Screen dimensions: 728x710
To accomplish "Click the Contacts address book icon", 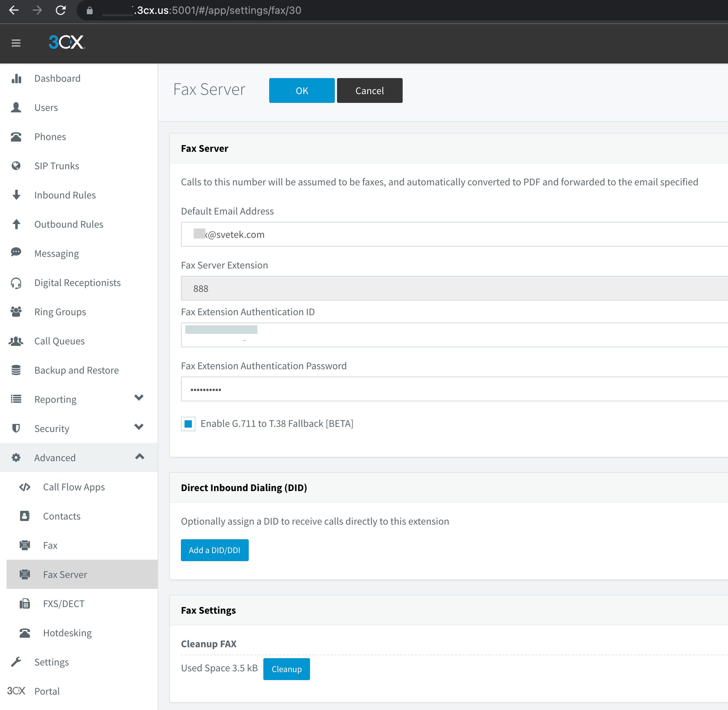I will 25,516.
